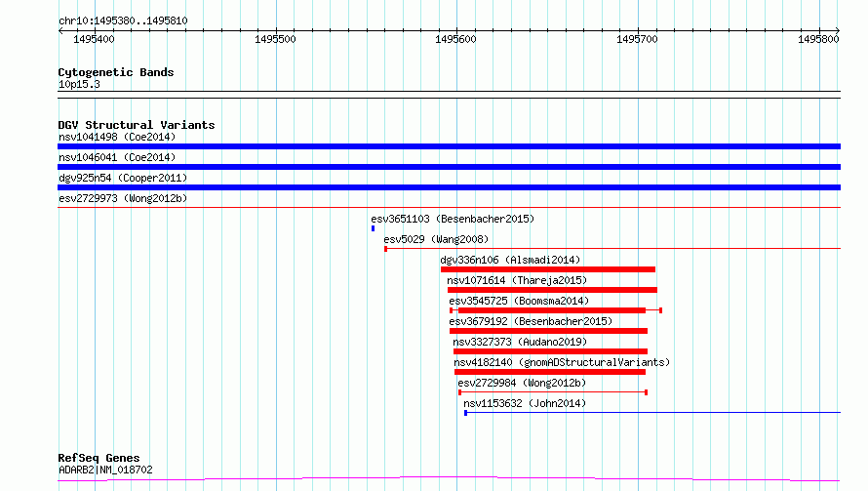Click small blue marker of esv3651103

(374, 228)
